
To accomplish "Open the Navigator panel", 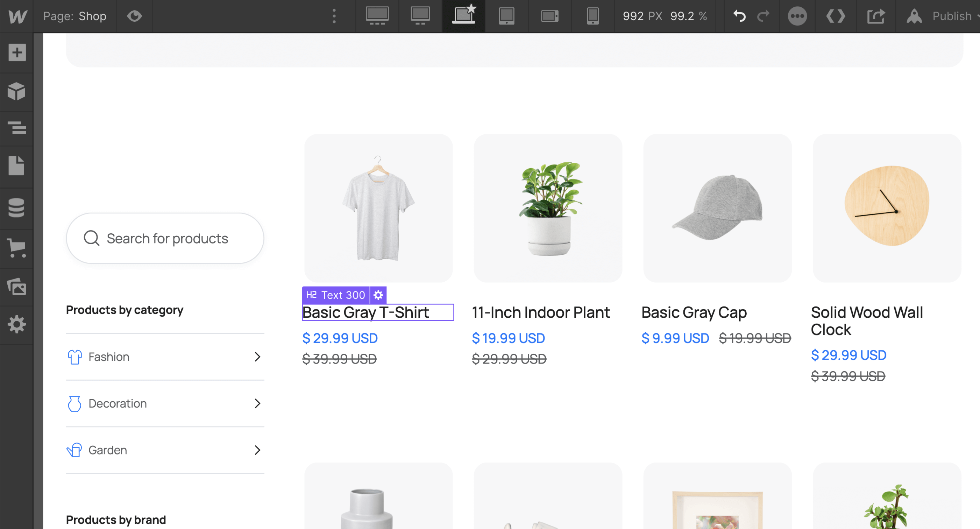I will (17, 127).
